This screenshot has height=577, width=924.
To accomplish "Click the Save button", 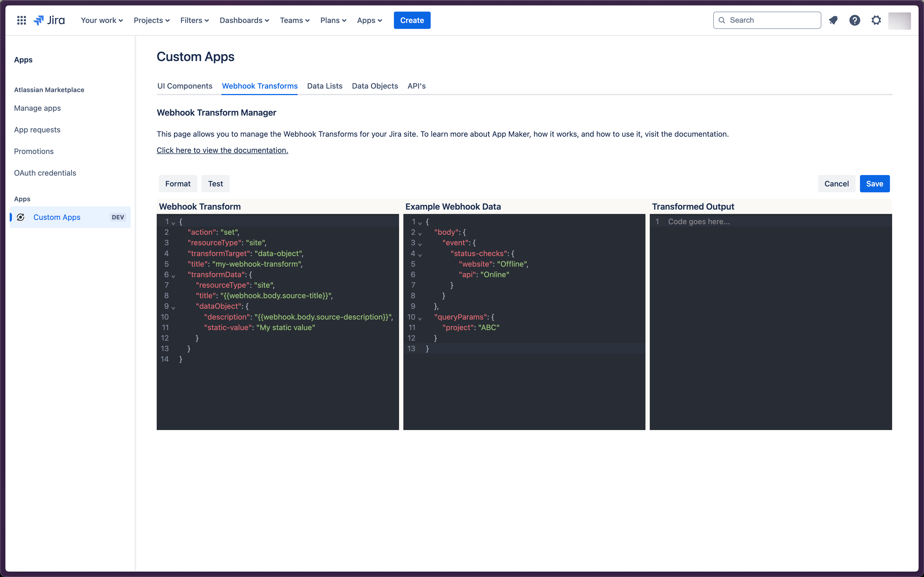I will (875, 183).
